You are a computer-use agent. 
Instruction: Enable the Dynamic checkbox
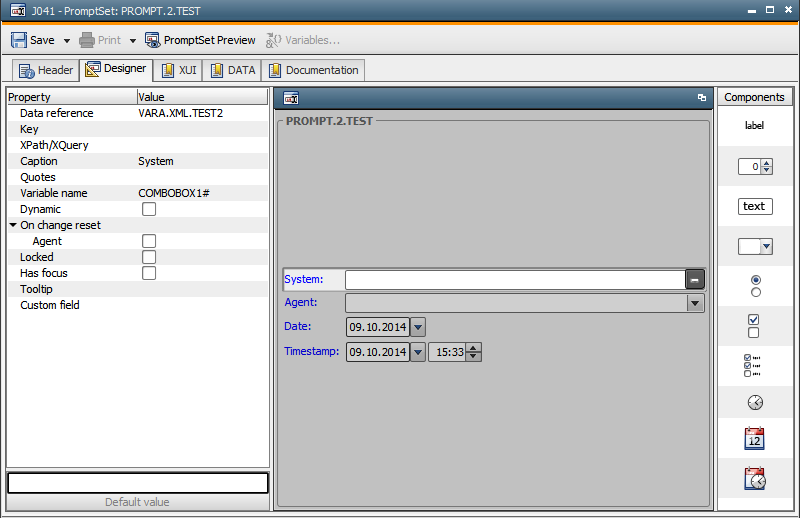coord(149,209)
